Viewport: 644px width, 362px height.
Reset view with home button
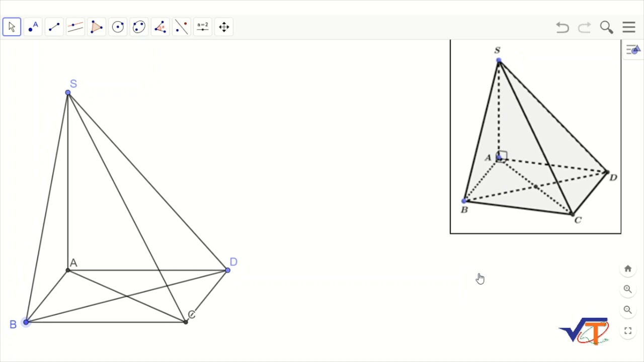tap(628, 268)
